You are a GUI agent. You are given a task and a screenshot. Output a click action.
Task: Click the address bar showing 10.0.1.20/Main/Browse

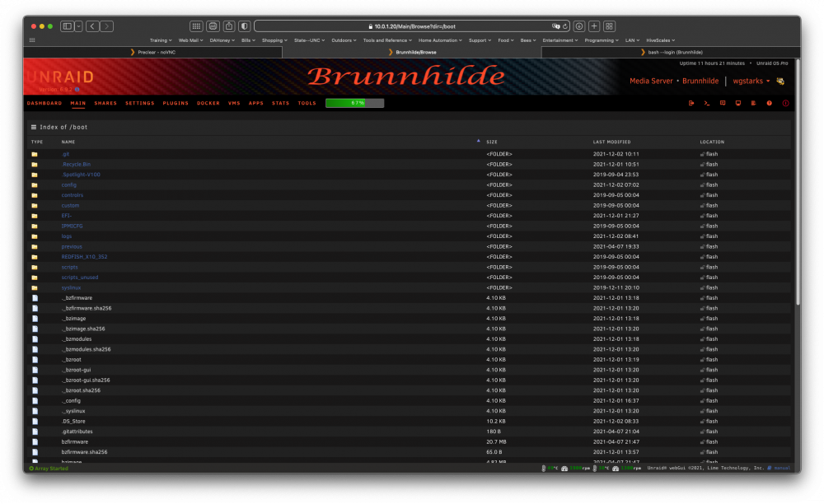[x=413, y=26]
